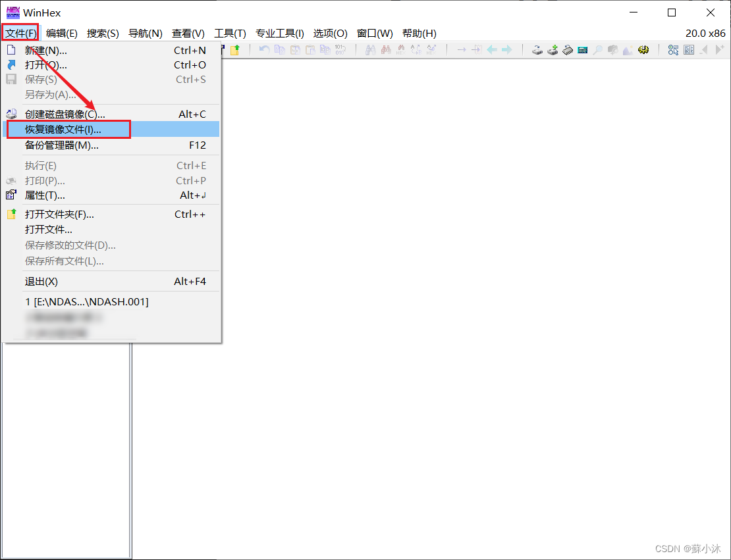The height and width of the screenshot is (560, 731).
Task: Click 保存修改的文件(D)... menu entry
Action: (111, 245)
